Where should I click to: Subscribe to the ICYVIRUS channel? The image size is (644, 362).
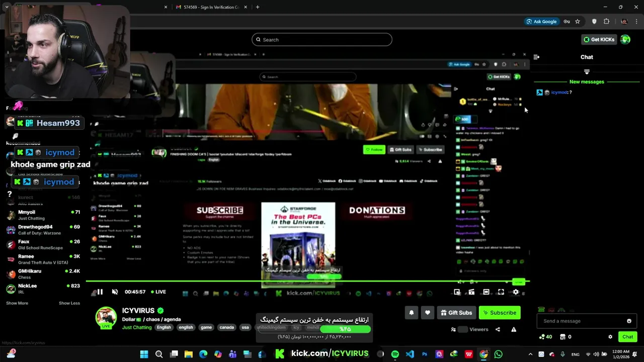point(500,313)
